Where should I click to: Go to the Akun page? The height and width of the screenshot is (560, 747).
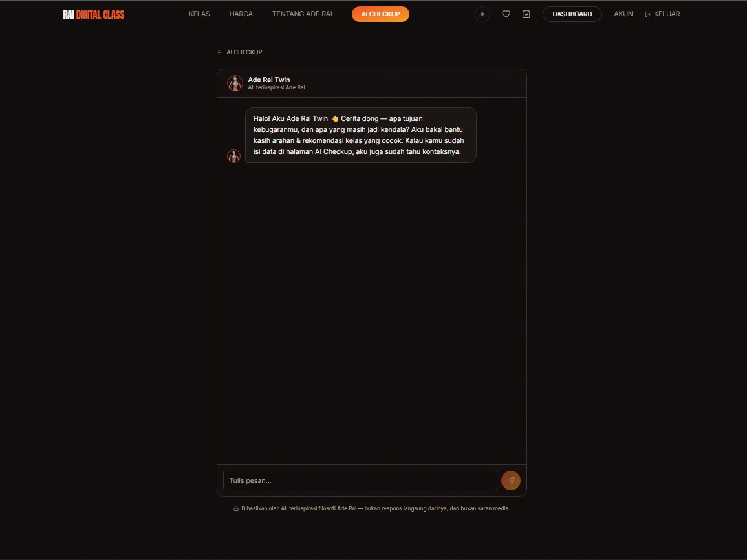[x=623, y=14]
